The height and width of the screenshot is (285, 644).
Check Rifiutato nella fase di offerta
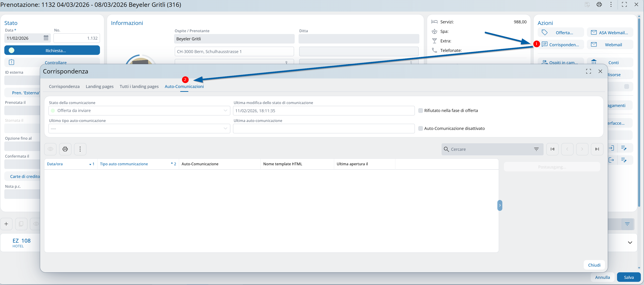pos(420,110)
